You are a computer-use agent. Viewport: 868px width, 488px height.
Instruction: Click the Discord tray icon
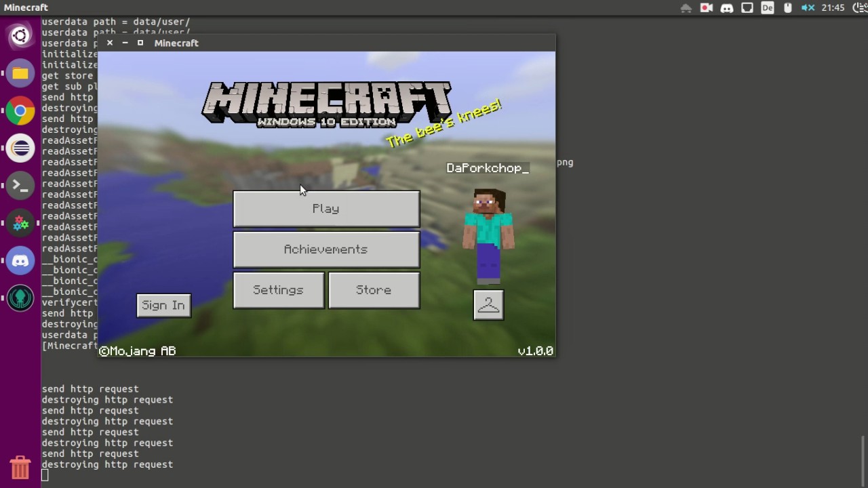(727, 8)
